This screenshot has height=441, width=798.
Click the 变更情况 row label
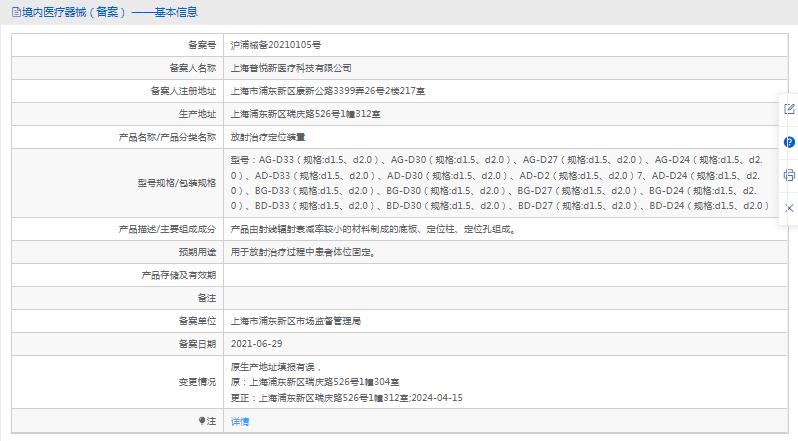click(197, 382)
